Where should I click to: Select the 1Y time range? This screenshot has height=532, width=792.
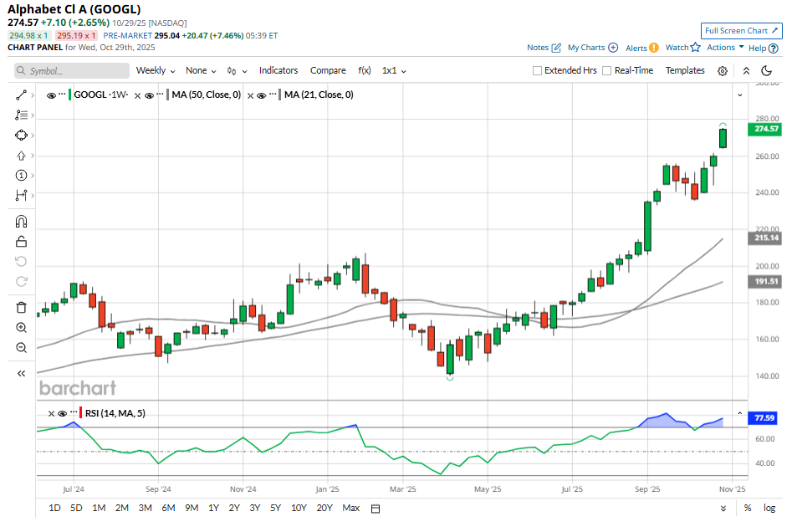point(213,508)
